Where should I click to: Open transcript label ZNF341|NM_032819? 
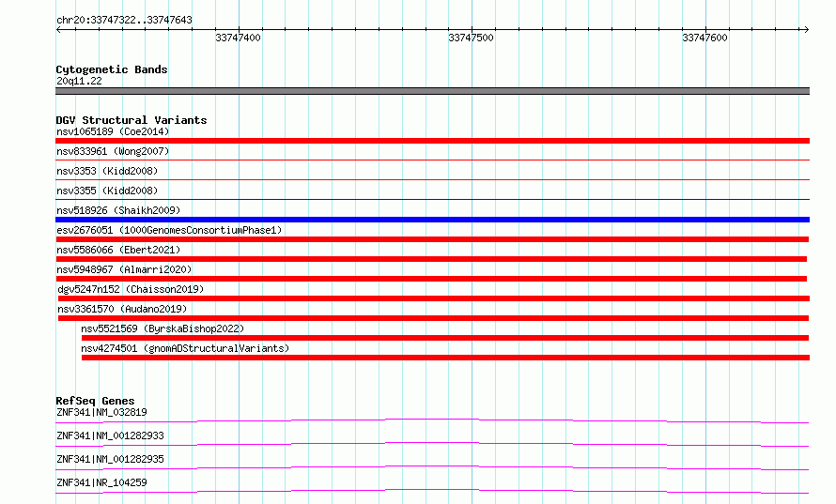click(x=101, y=412)
